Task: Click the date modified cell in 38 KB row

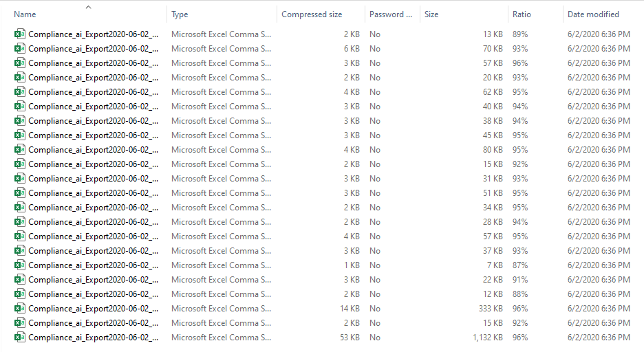Action: pyautogui.click(x=599, y=120)
